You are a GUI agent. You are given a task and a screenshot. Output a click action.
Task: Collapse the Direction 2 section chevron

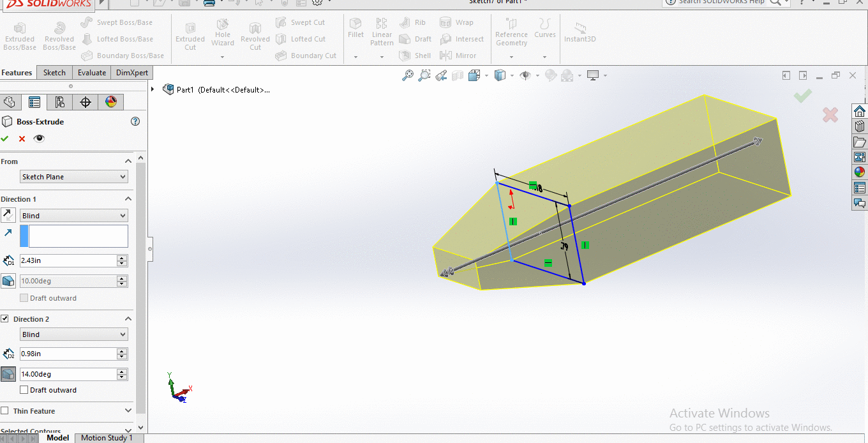pos(128,319)
